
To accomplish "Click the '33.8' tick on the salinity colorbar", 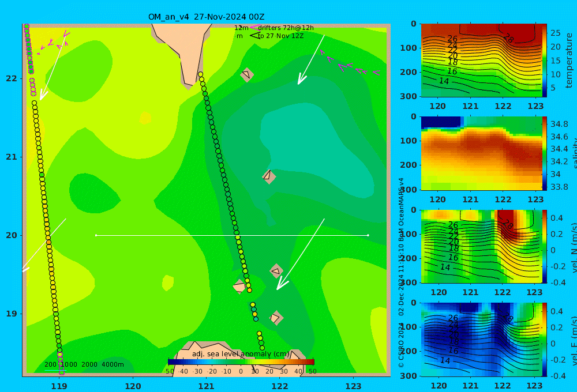I will coord(559,187).
